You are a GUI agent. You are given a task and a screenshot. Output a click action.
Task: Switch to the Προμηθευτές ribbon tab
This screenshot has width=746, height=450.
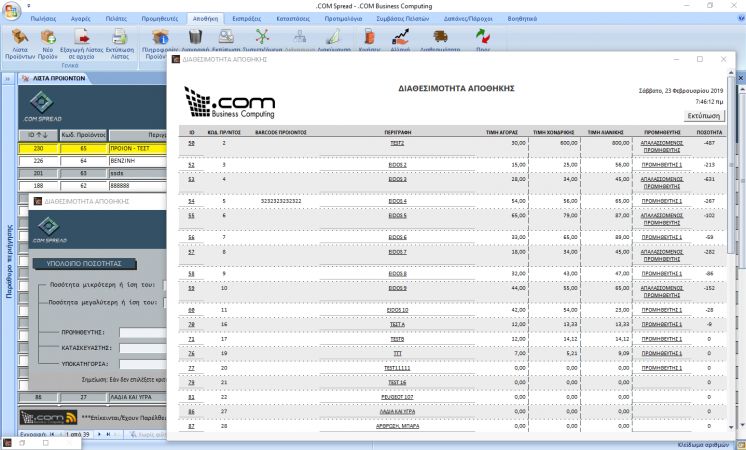[x=160, y=19]
